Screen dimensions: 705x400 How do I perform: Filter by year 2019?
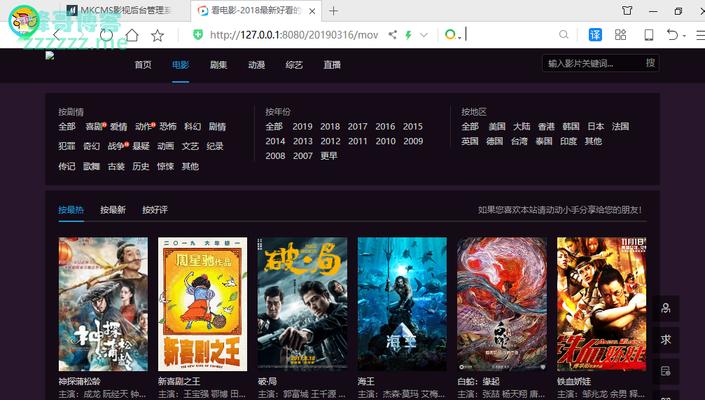click(302, 127)
